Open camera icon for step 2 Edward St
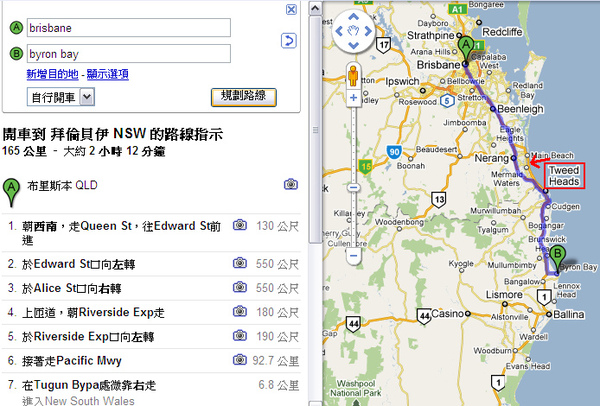Image resolution: width=600 pixels, height=406 pixels. pos(240,263)
